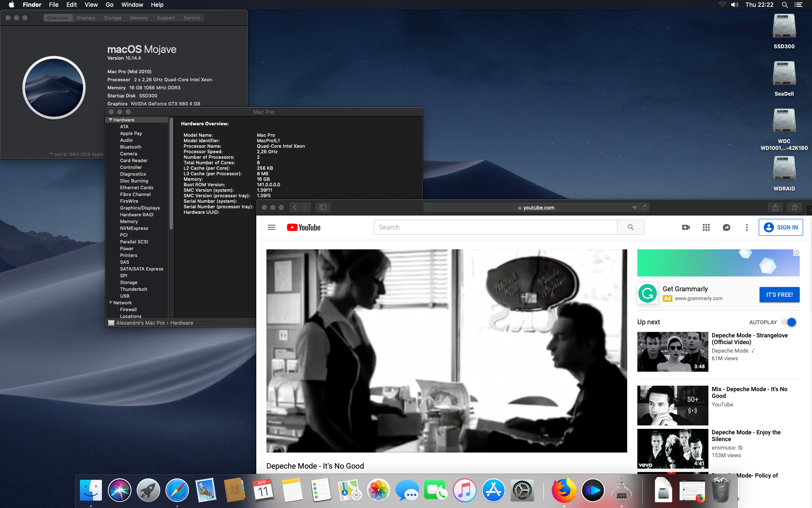Click the YouTube search magnifier button
This screenshot has width=812, height=508.
(631, 227)
